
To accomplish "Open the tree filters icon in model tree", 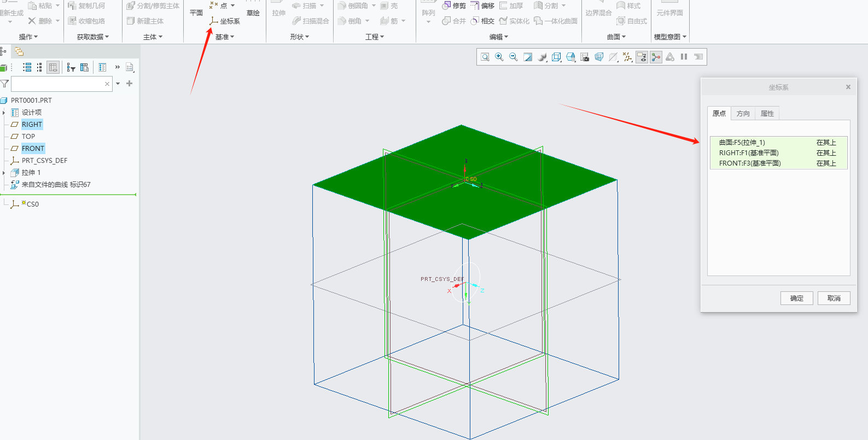I will 71,67.
